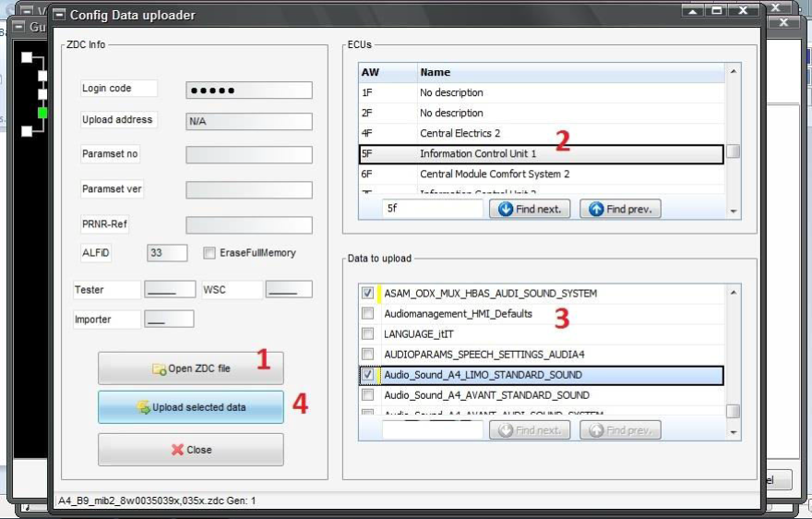Select ECU row 5F Information Control Unit 1
The width and height of the screenshot is (812, 519).
tap(542, 154)
